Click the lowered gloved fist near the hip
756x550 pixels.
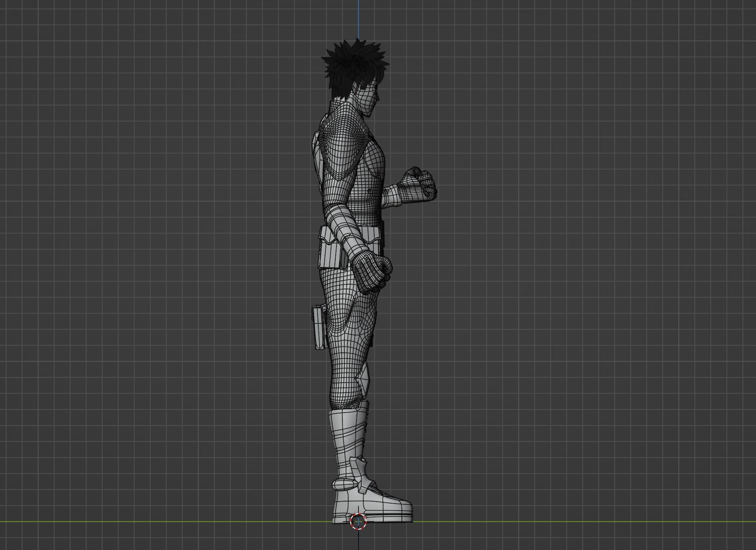pos(372,272)
